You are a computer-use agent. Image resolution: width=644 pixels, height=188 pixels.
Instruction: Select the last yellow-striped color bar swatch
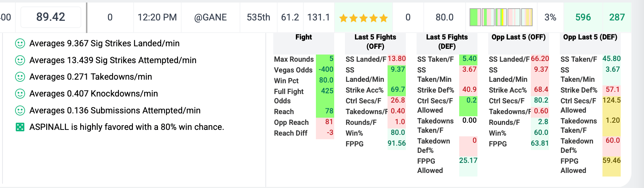pyautogui.click(x=527, y=17)
